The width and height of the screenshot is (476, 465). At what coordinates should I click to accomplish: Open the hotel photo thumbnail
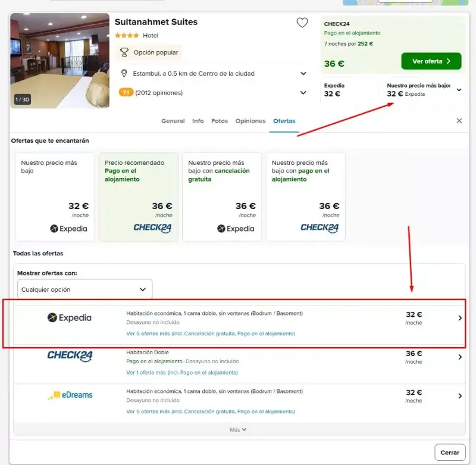point(60,61)
